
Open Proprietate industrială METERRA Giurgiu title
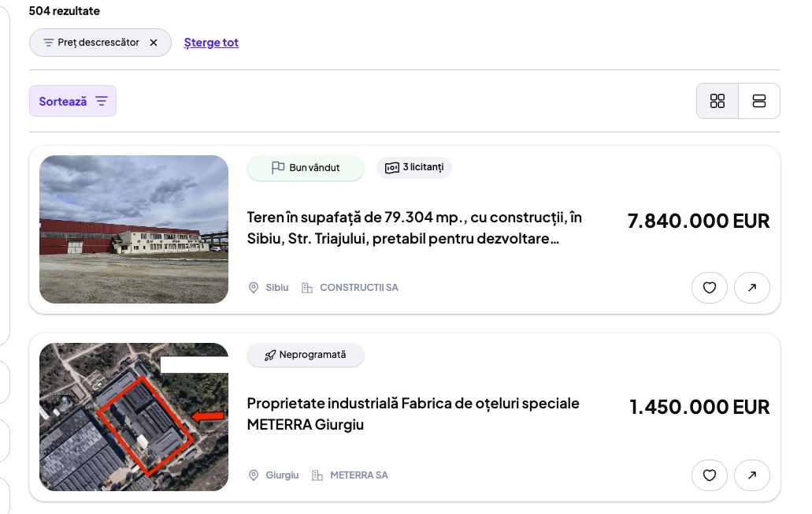click(413, 414)
